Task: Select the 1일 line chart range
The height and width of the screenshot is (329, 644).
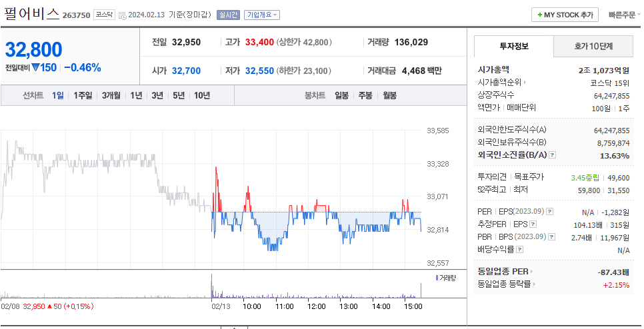Action: click(x=58, y=96)
